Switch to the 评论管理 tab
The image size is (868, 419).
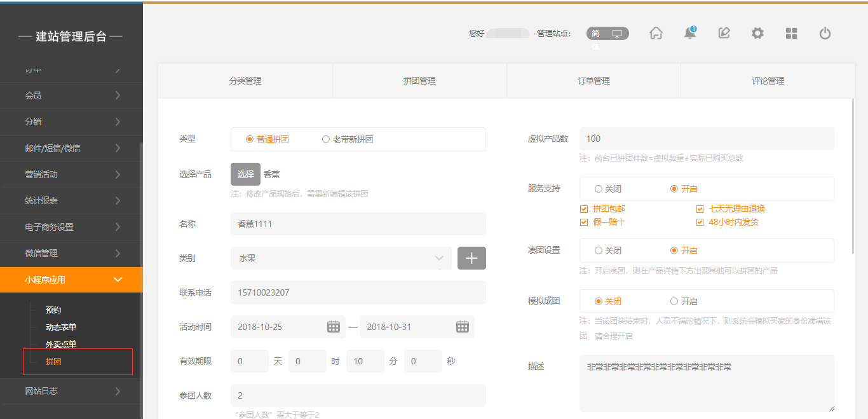pos(767,81)
